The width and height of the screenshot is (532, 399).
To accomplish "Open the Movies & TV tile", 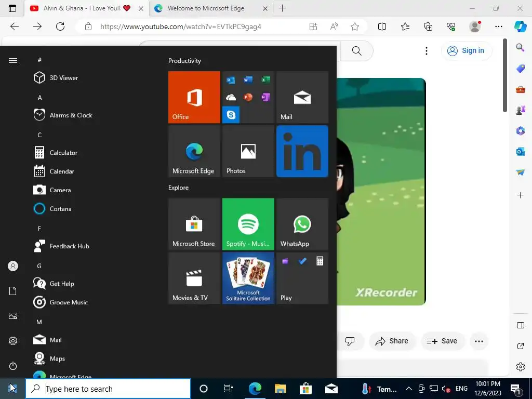I will tap(194, 278).
